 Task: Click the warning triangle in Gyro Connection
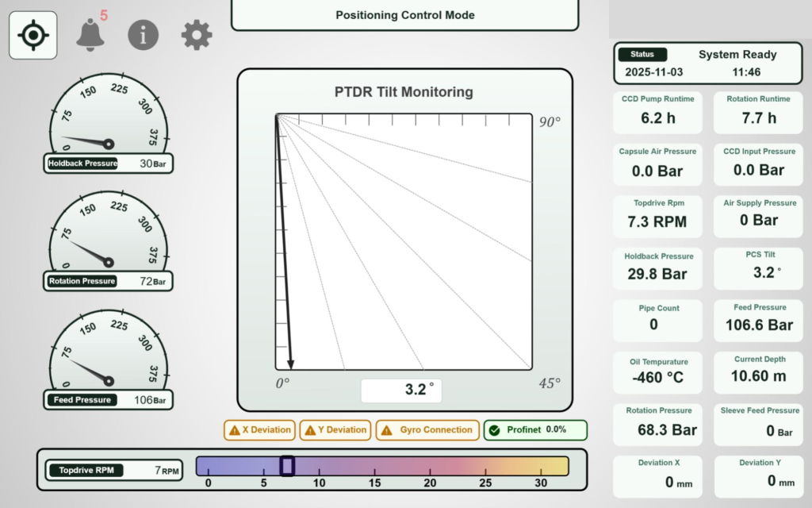point(386,430)
